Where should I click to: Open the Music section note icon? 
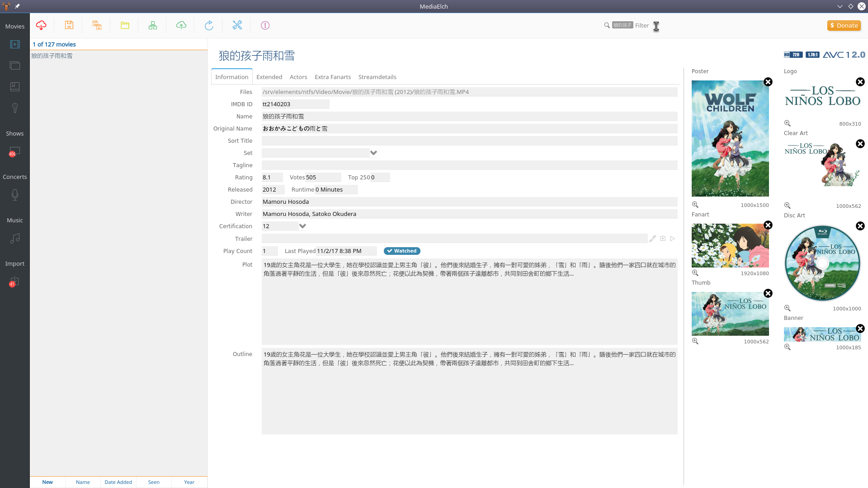(x=15, y=238)
